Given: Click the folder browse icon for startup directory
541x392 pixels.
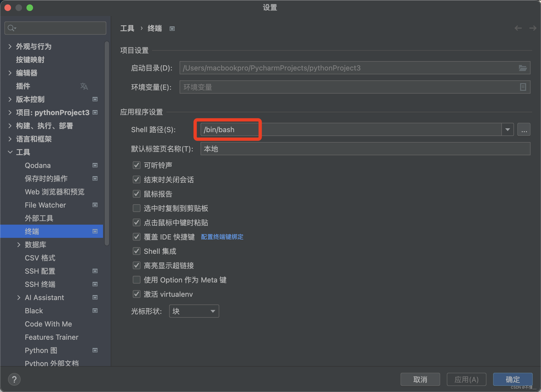Looking at the screenshot, I should [x=523, y=68].
